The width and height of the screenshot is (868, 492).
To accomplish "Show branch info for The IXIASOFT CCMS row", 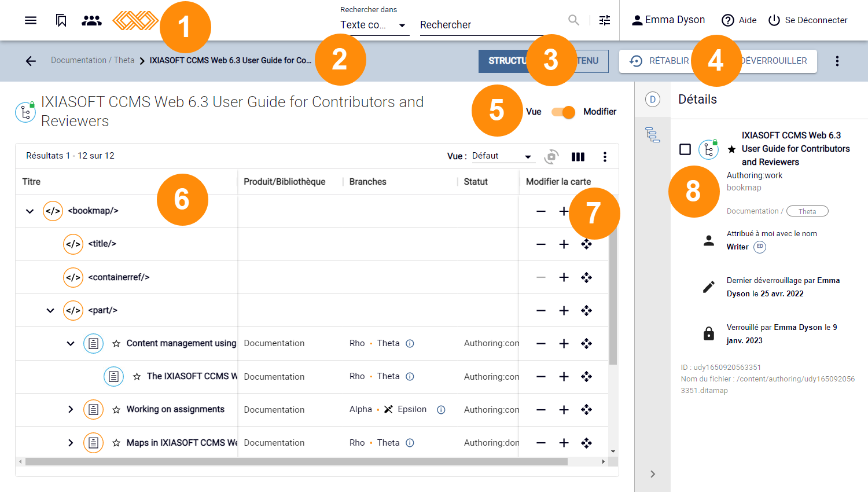I will pyautogui.click(x=410, y=377).
